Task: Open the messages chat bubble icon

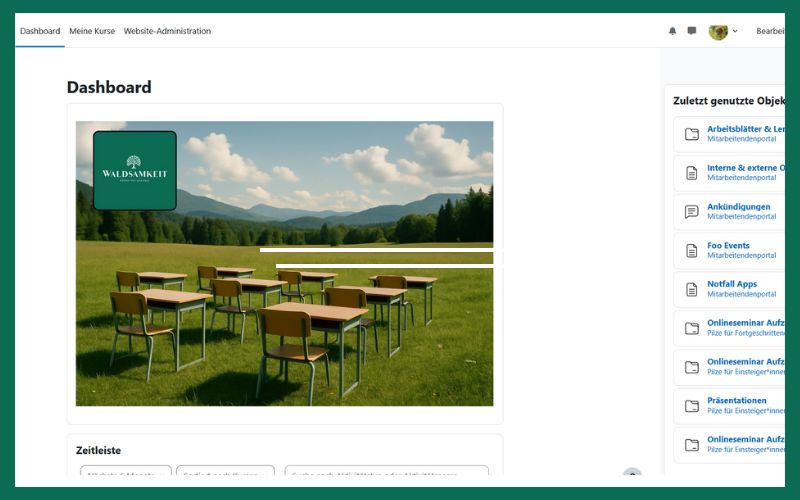Action: (x=691, y=31)
